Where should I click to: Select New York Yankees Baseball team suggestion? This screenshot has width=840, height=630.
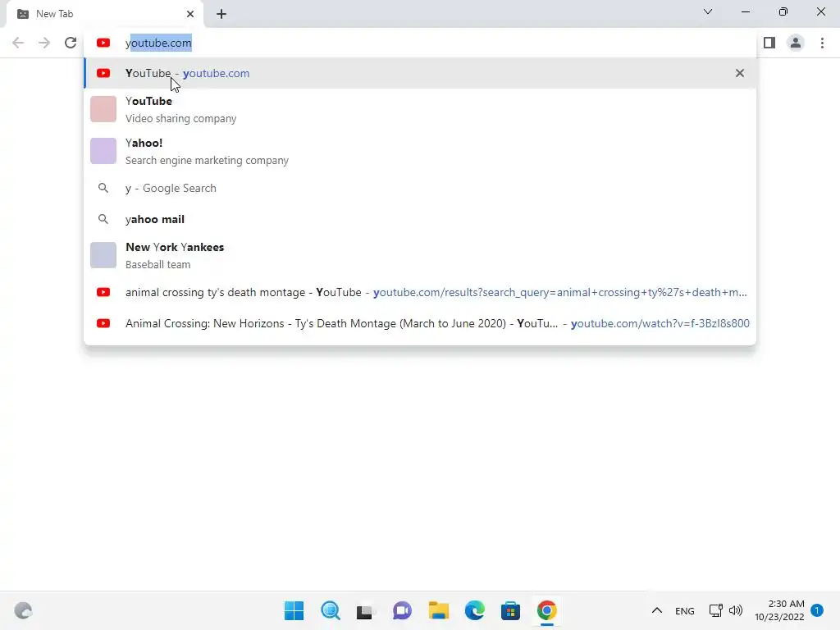[420, 255]
